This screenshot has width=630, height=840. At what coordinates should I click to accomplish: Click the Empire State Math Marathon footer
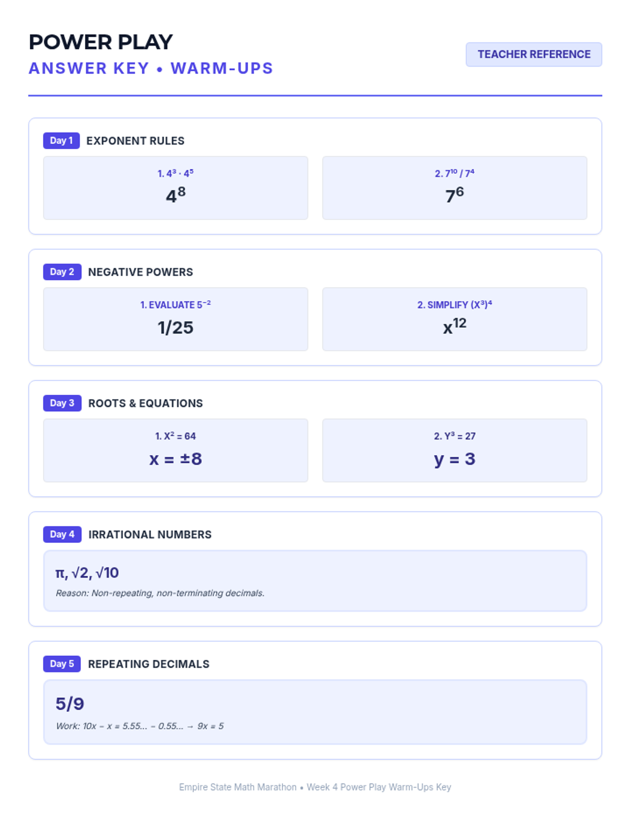[x=315, y=787]
